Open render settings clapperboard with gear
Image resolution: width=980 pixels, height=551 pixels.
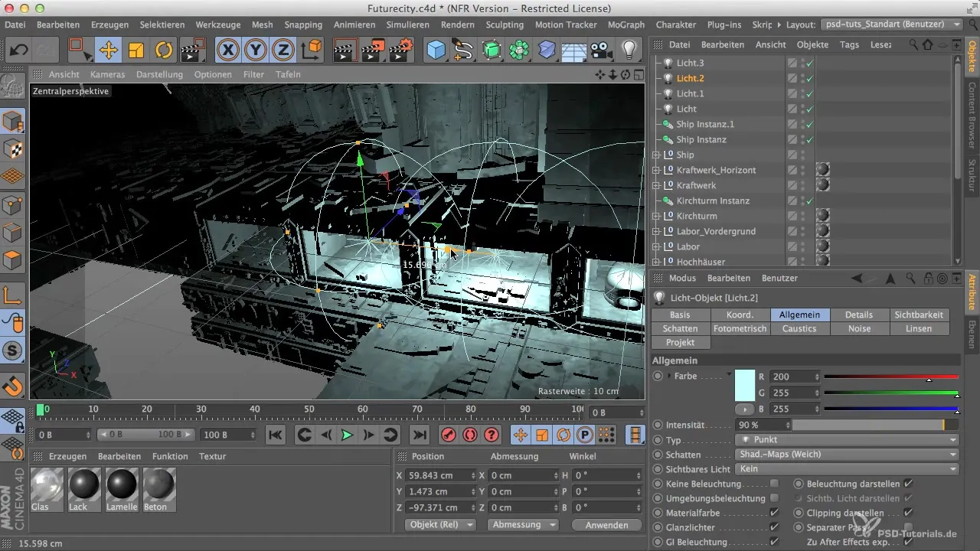tap(401, 51)
